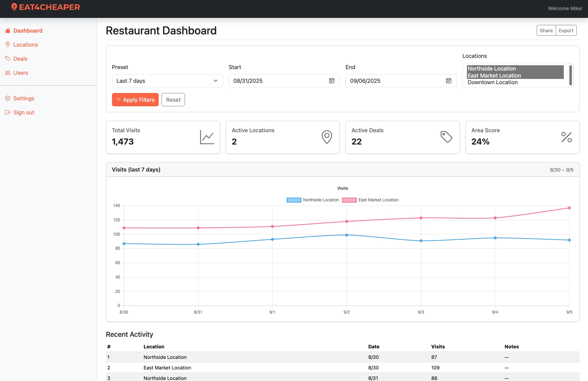Click the Users people icon in sidebar
This screenshot has width=588, height=381.
pos(8,73)
